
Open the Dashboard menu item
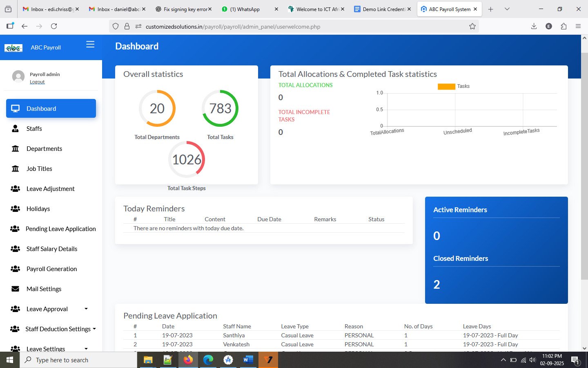tap(51, 109)
